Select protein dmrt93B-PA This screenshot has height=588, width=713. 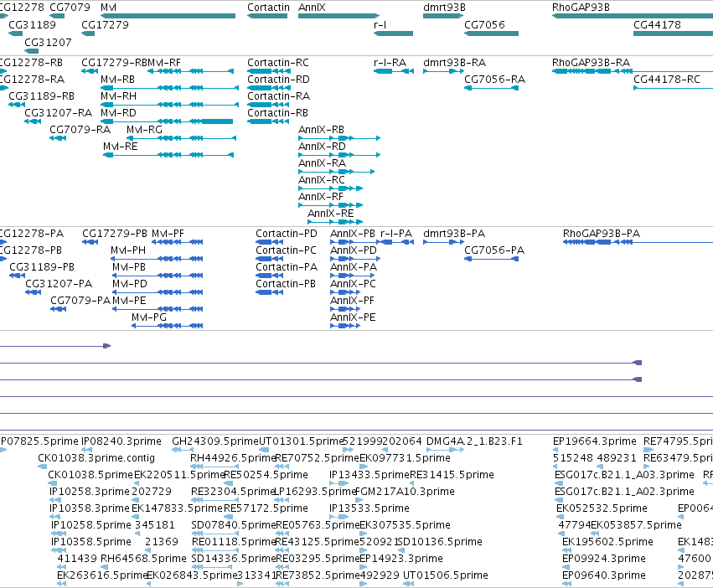(x=454, y=234)
